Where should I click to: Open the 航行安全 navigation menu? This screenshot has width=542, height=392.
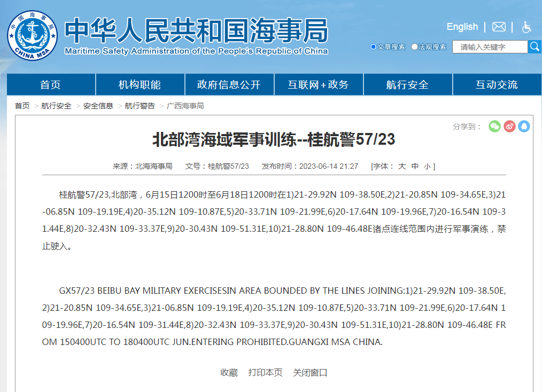click(407, 84)
